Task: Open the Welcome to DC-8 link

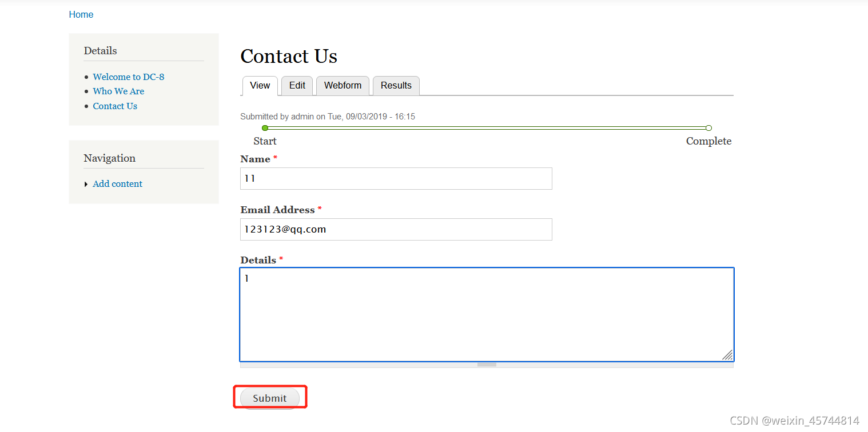Action: click(x=129, y=77)
